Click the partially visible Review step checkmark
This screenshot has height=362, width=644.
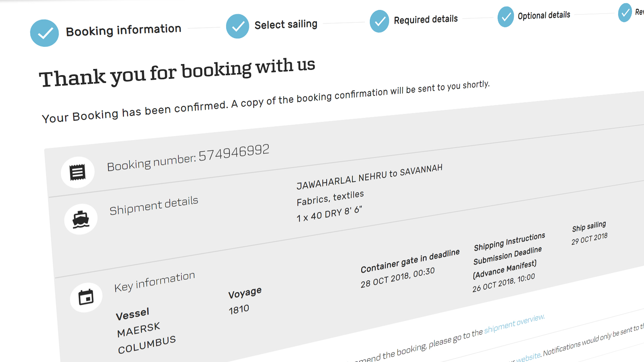click(x=625, y=13)
